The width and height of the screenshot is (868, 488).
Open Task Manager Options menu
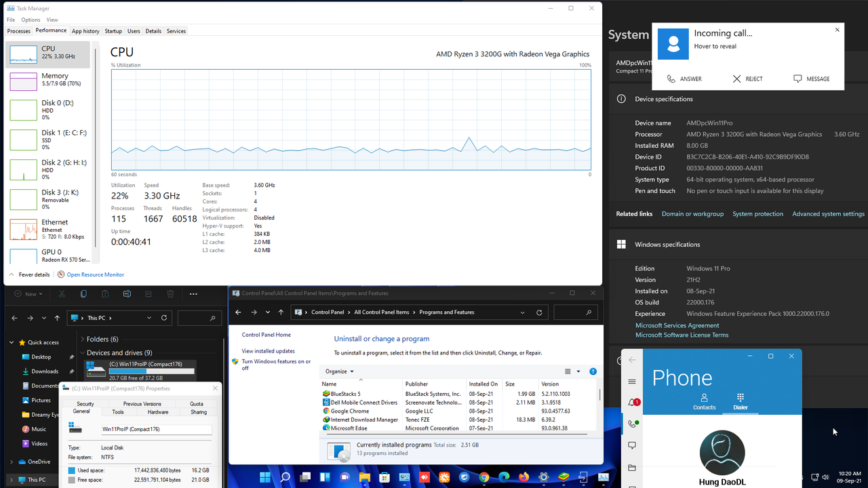31,20
